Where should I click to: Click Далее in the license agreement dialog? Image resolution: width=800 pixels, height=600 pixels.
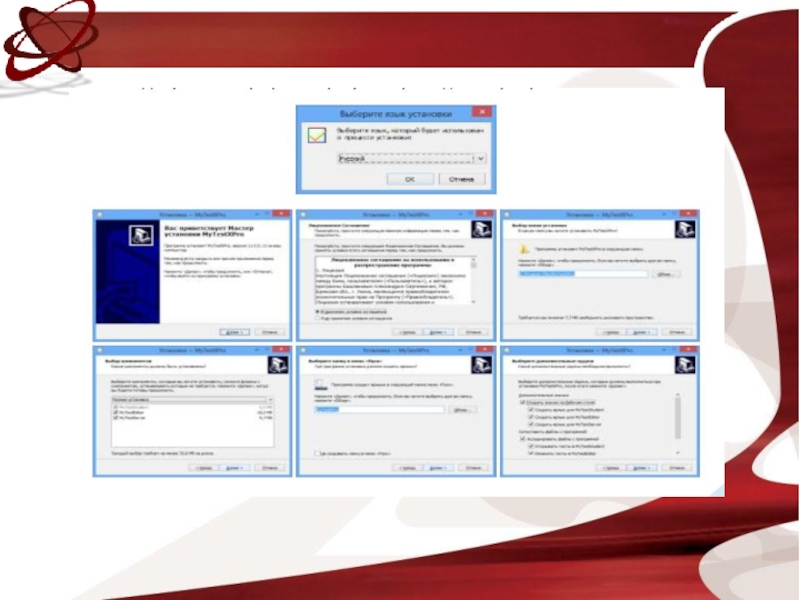[438, 332]
